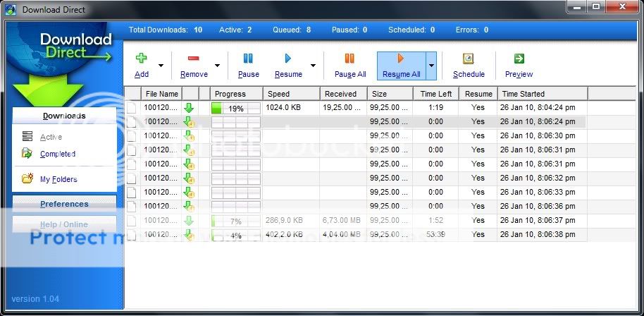Click the Schedule button label

click(x=469, y=74)
